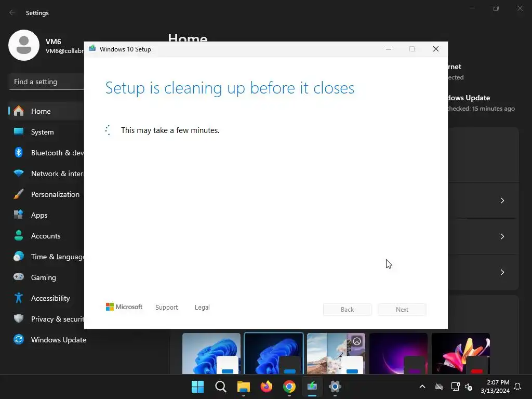Minimize the Windows 10 Setup window

[x=389, y=49]
